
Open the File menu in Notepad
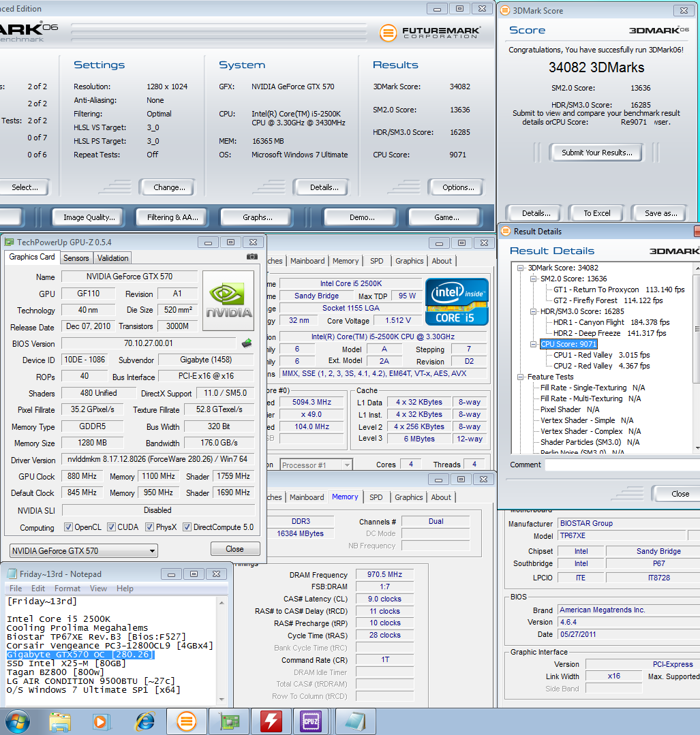(x=16, y=589)
